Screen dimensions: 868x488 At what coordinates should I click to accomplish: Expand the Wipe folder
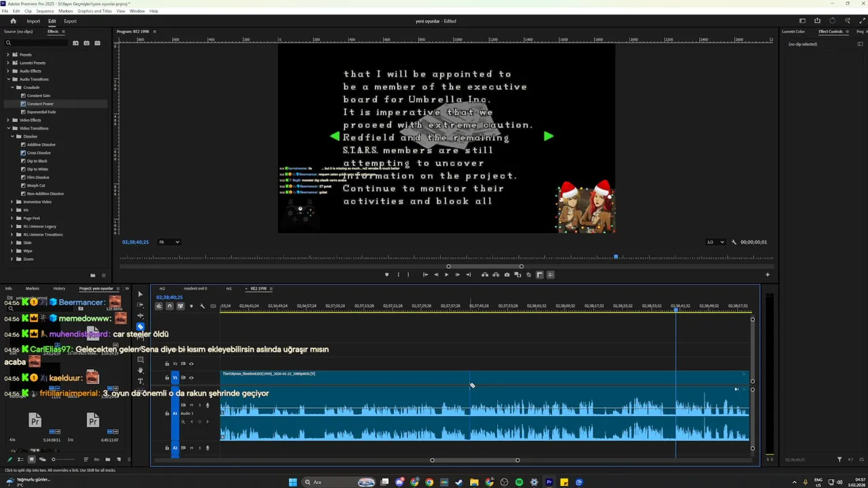(x=12, y=251)
